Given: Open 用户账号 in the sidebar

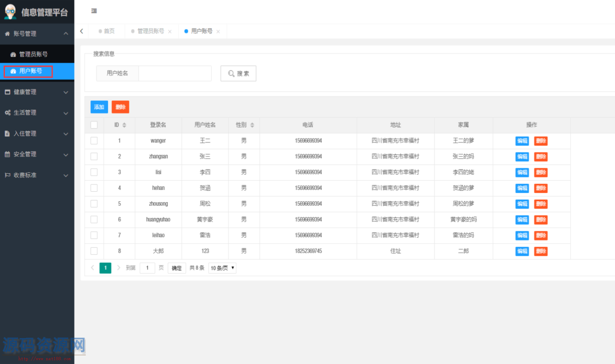Looking at the screenshot, I should point(37,71).
